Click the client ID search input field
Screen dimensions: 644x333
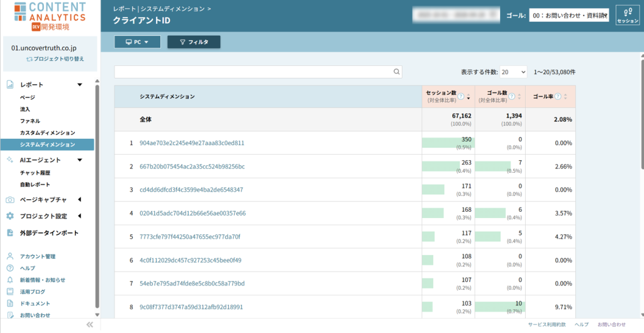[253, 72]
